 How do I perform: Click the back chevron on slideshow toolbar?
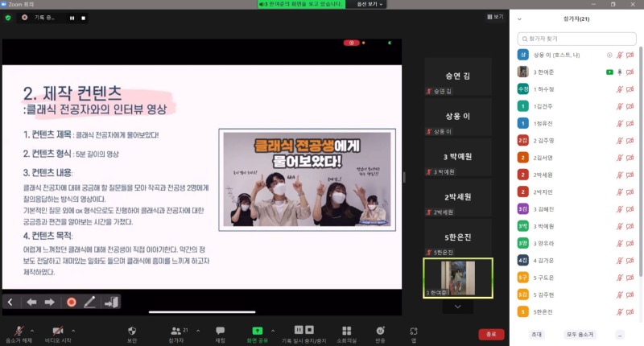(x=10, y=303)
